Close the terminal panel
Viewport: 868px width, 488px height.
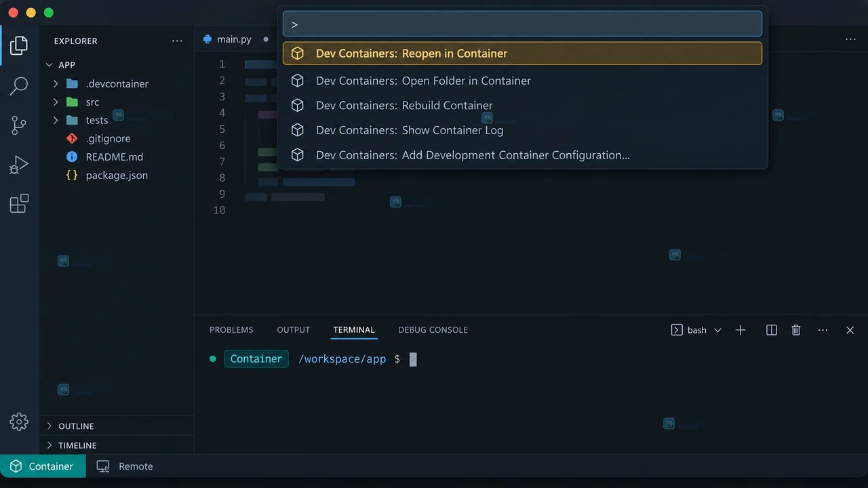tap(850, 330)
